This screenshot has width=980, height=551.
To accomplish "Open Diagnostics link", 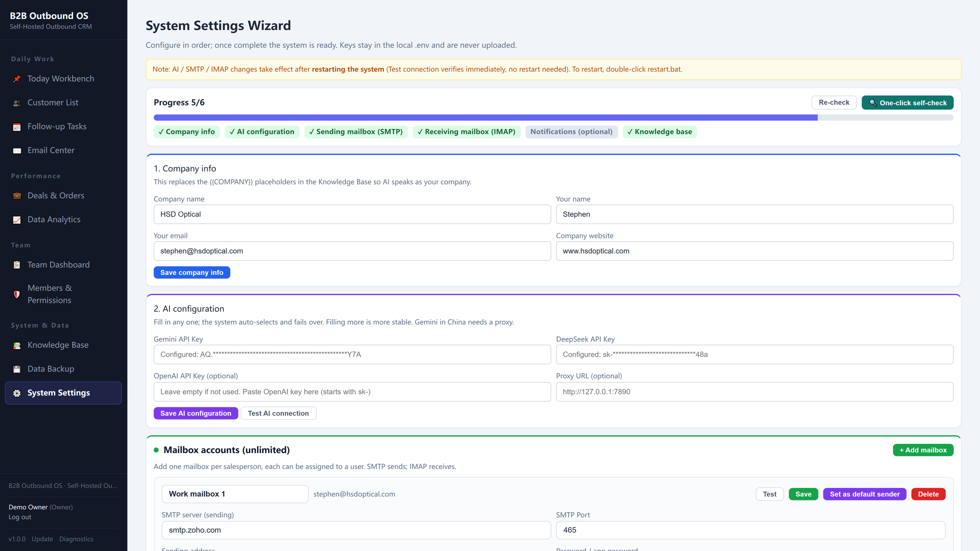I will click(76, 539).
